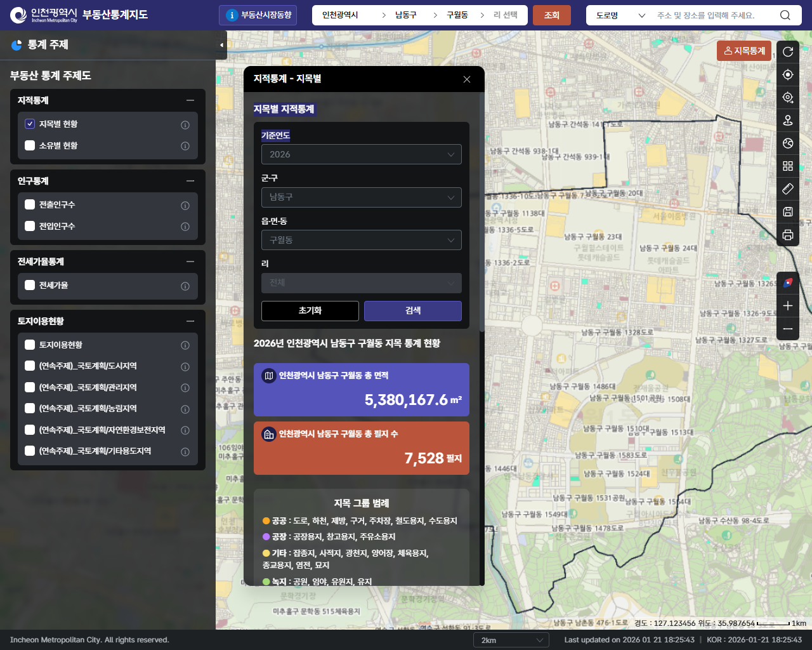Open the grid layout icon in map toolbar
The image size is (812, 650).
coord(788,166)
